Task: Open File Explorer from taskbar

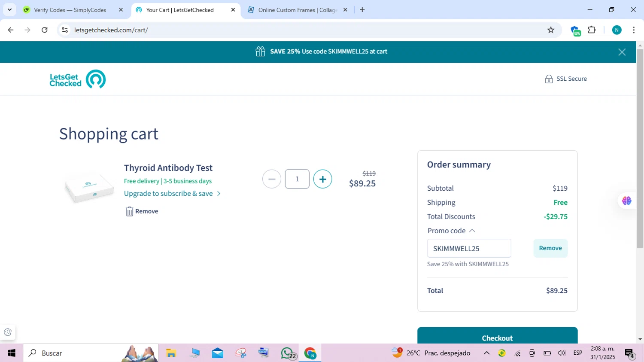Action: (x=171, y=353)
